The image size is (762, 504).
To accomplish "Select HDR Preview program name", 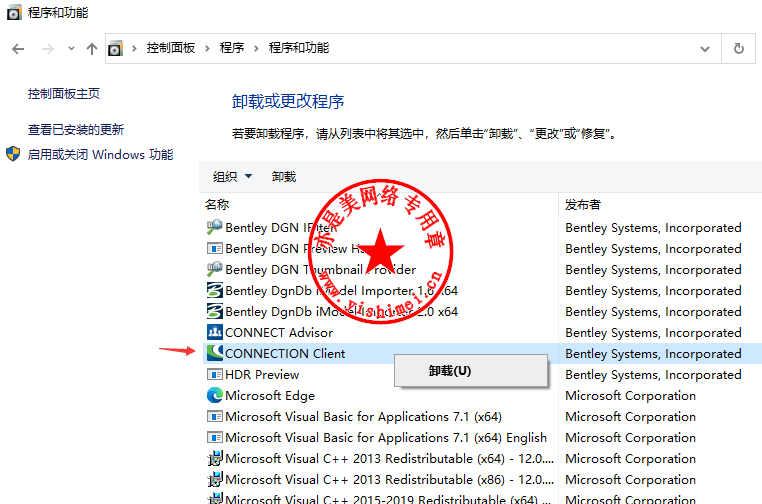I will pos(262,374).
